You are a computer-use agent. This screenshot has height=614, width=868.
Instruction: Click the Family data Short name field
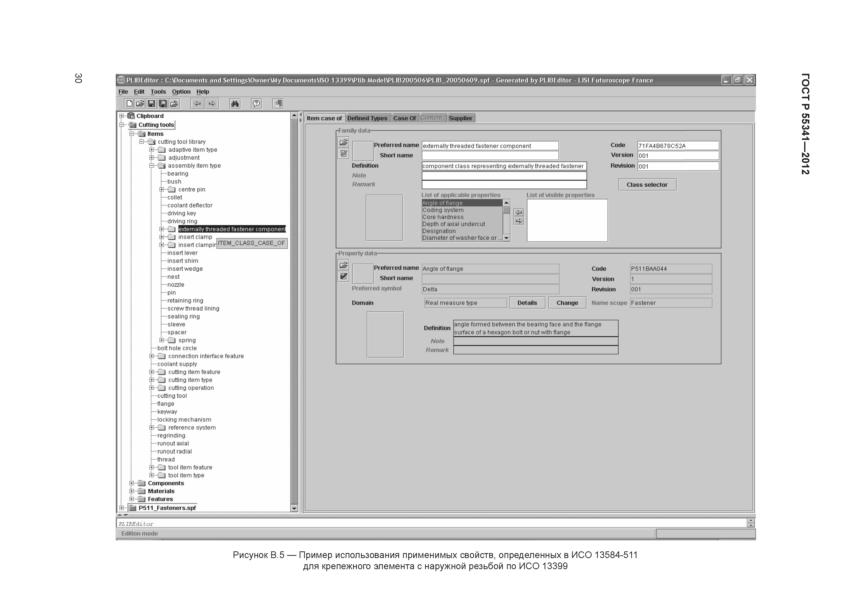[x=490, y=155]
